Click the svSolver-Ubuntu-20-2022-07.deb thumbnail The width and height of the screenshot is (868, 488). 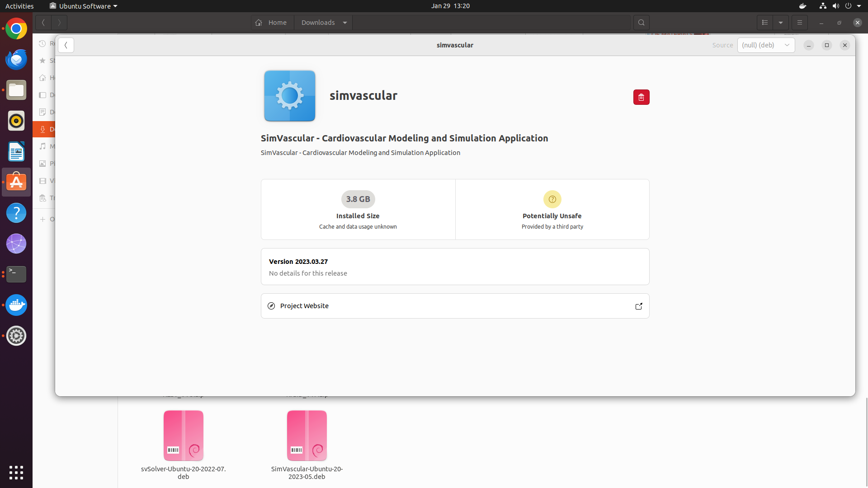183,436
